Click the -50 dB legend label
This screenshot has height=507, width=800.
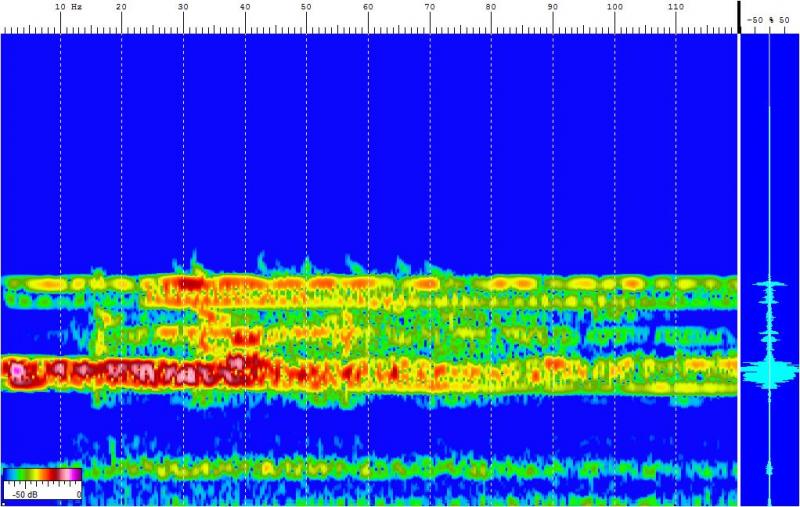[x=24, y=494]
